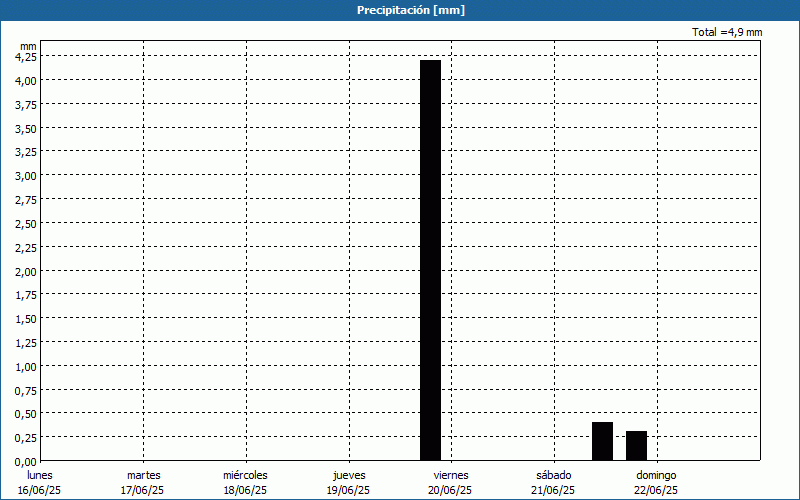The image size is (800, 500).
Task: Click the 3,75 y-axis value
Action: click(26, 105)
